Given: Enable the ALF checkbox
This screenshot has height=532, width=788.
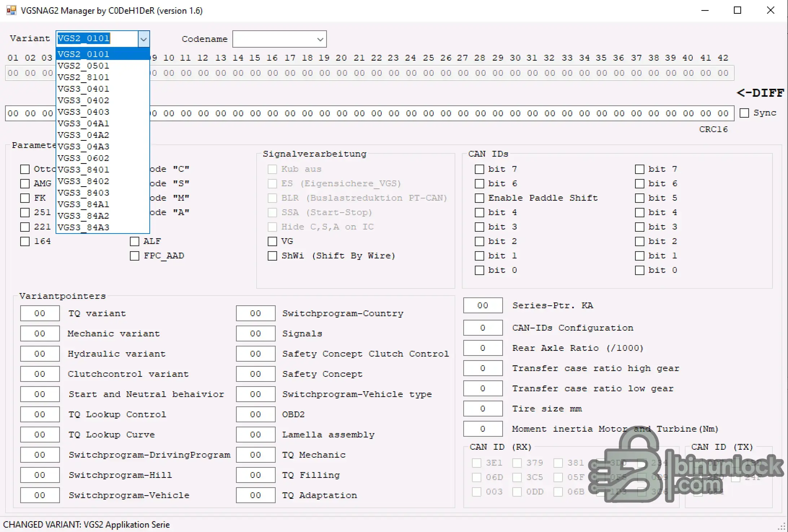Looking at the screenshot, I should (135, 241).
